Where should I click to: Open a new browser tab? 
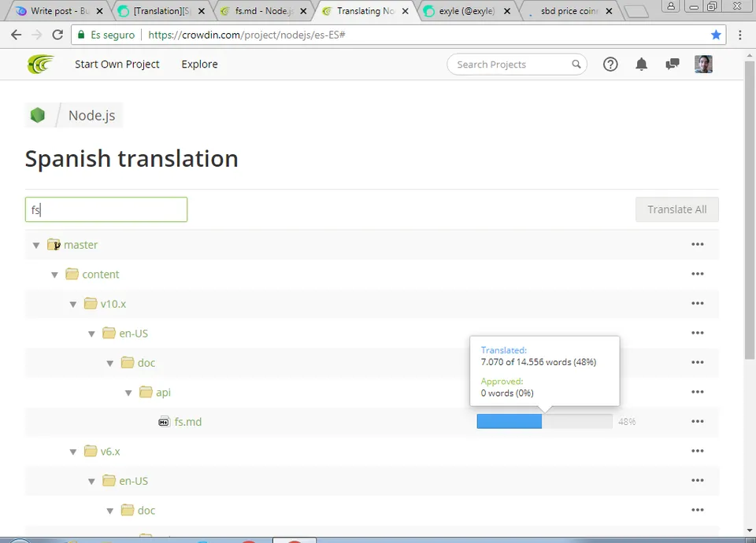[x=636, y=11]
